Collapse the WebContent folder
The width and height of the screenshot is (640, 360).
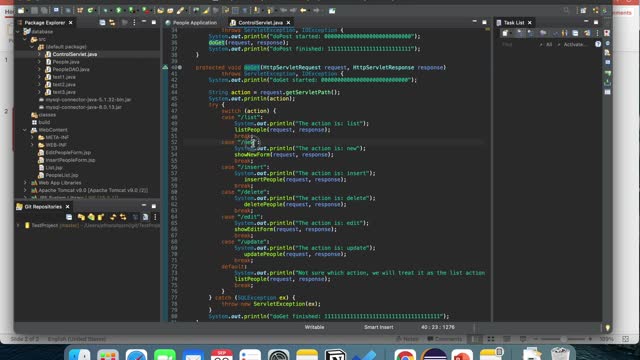tap(25, 130)
